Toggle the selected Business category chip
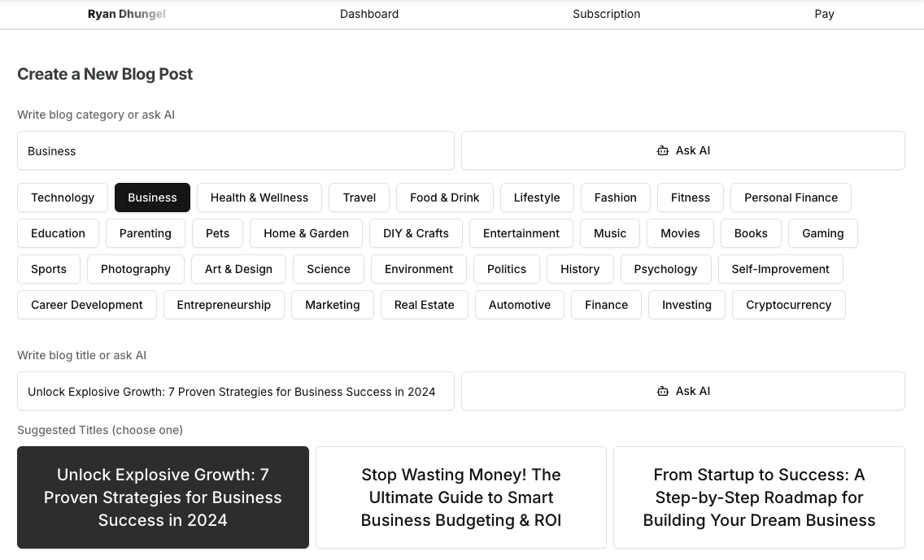 pyautogui.click(x=152, y=198)
